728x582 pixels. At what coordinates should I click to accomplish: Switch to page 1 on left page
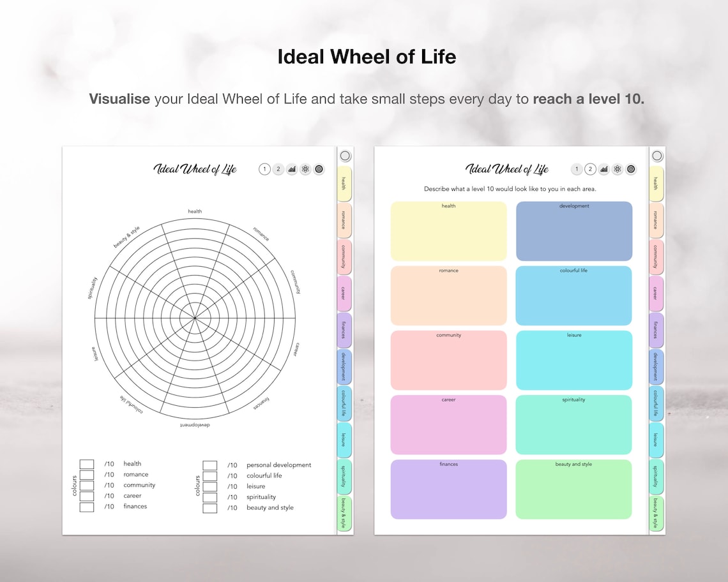(x=264, y=169)
